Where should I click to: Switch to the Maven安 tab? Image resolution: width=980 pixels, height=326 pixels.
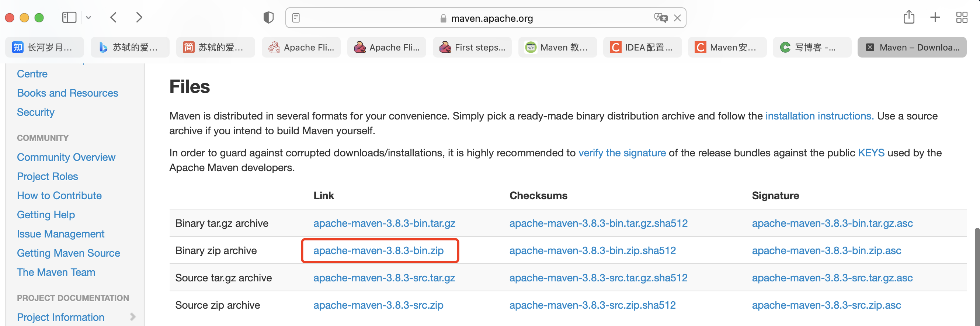pos(727,47)
